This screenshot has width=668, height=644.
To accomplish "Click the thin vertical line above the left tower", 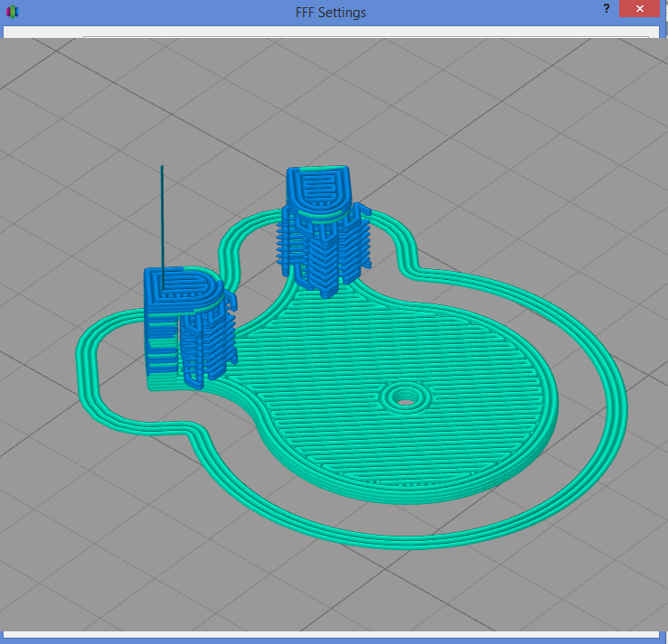I will [x=162, y=217].
